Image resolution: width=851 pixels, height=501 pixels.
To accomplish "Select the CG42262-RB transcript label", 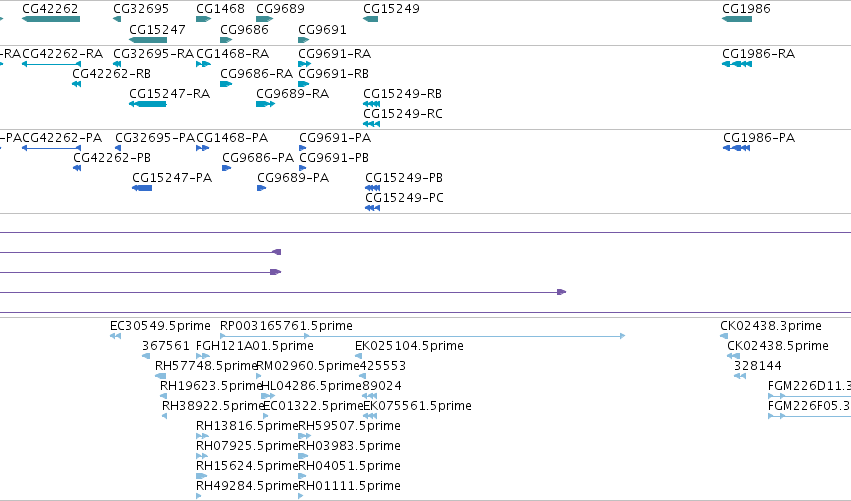I will 112,74.
